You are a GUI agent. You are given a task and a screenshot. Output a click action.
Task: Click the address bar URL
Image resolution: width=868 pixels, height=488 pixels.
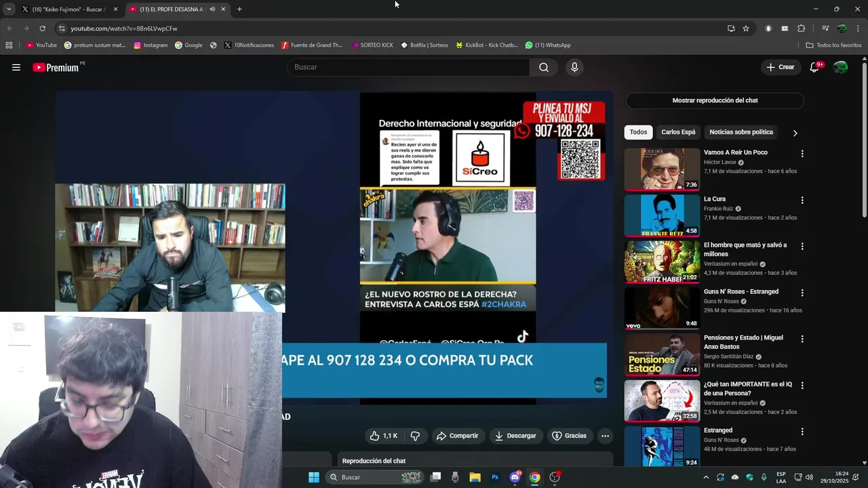tap(124, 28)
